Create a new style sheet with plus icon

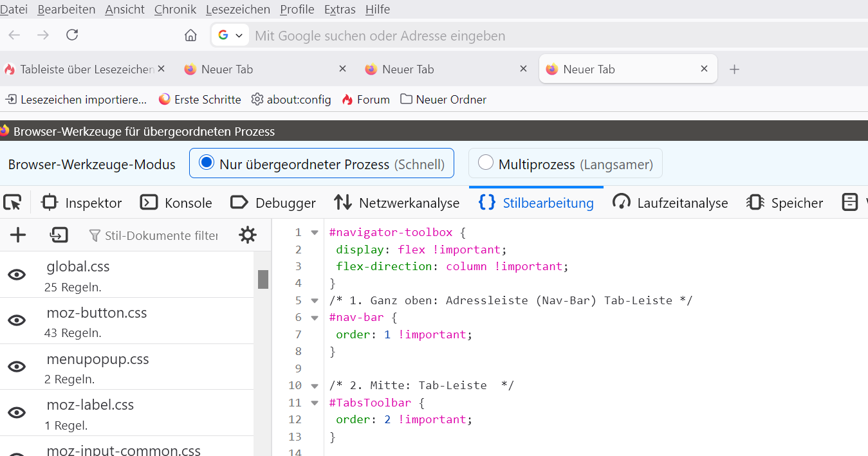18,235
